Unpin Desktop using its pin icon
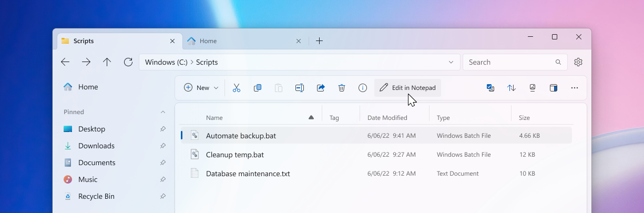644x213 pixels. coord(163,129)
